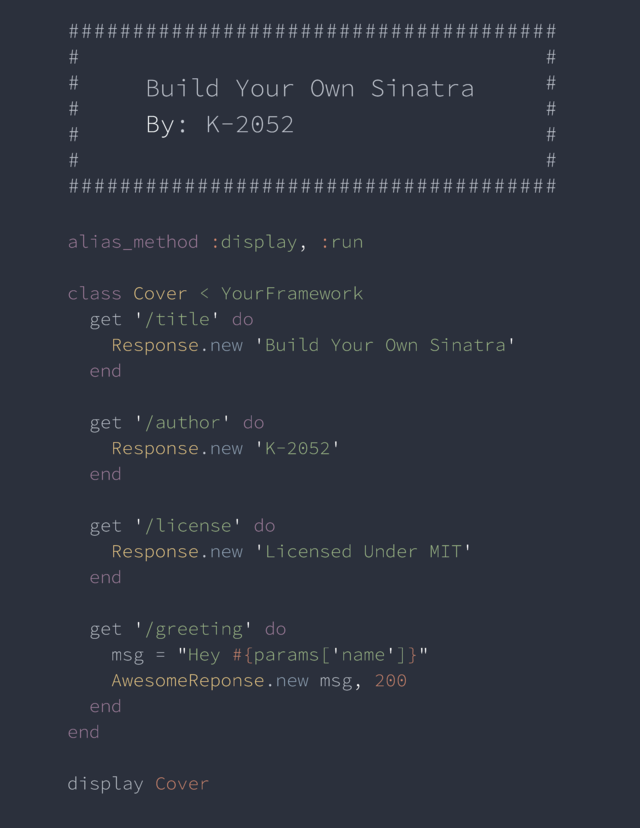This screenshot has height=828, width=640.
Task: Click the AwesomeReponse class name
Action: 187,680
